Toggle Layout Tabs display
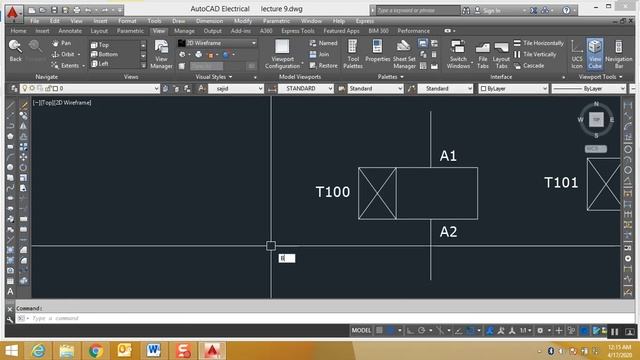This screenshot has width=640, height=360. click(x=501, y=54)
